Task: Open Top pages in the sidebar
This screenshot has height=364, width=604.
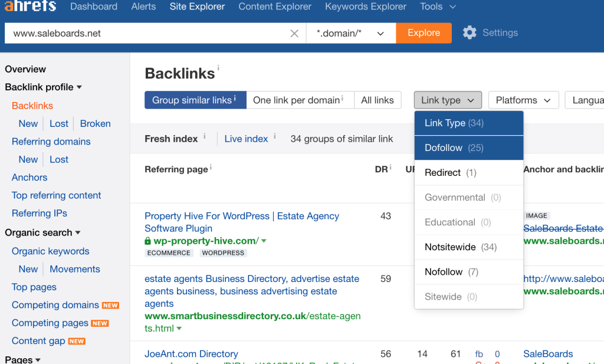Action: [34, 287]
